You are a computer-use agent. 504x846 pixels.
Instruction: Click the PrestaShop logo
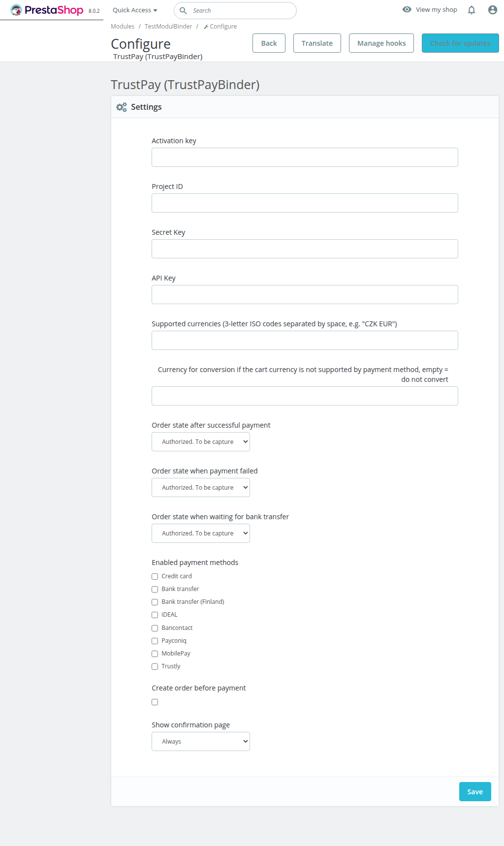click(47, 10)
